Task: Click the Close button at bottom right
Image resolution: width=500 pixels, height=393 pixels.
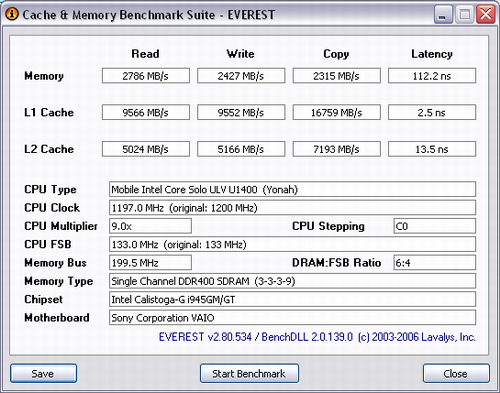Action: [x=456, y=373]
